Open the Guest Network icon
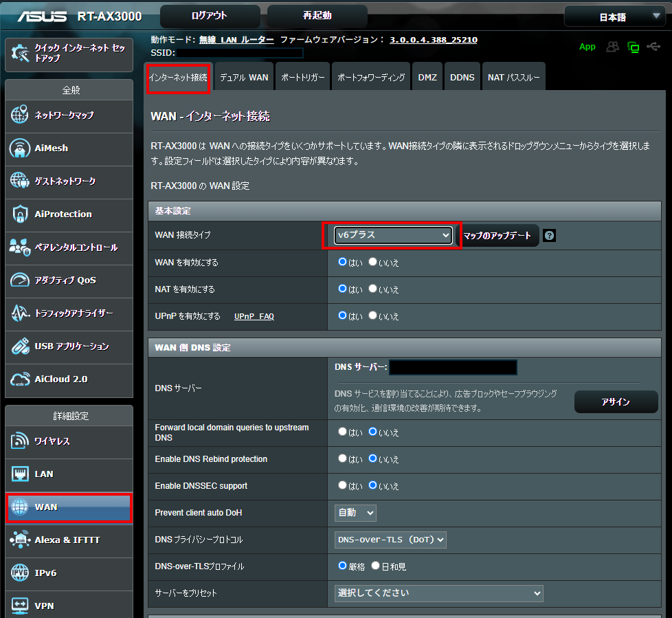Viewport: 672px width, 618px height. (x=20, y=181)
